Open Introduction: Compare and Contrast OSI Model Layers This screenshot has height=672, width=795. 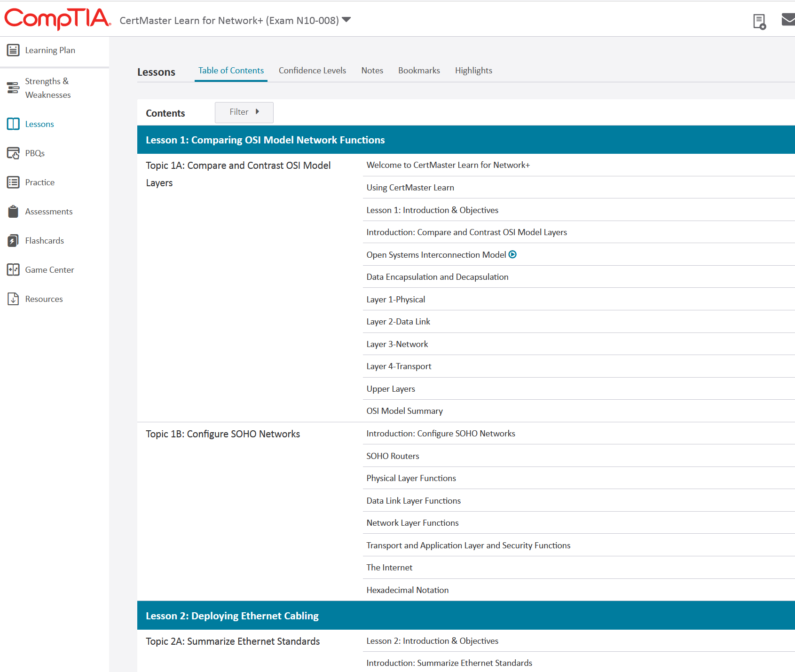tap(466, 232)
